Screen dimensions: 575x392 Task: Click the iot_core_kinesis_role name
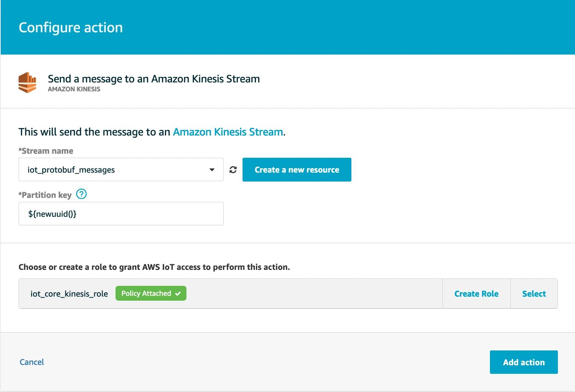coord(69,294)
